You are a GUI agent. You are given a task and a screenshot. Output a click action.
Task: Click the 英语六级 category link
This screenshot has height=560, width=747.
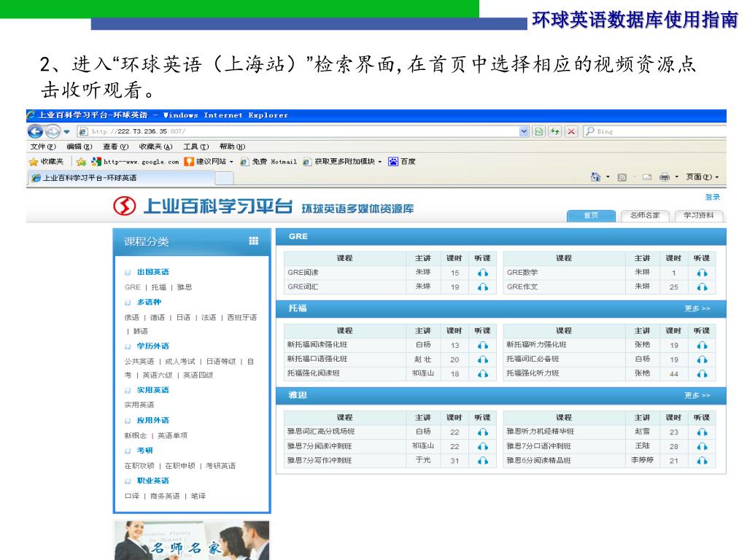[x=158, y=376]
